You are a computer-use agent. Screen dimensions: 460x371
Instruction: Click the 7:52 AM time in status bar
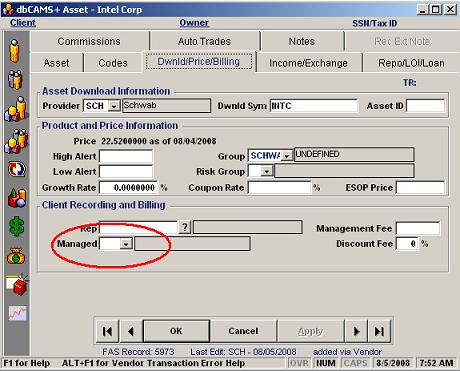437,363
